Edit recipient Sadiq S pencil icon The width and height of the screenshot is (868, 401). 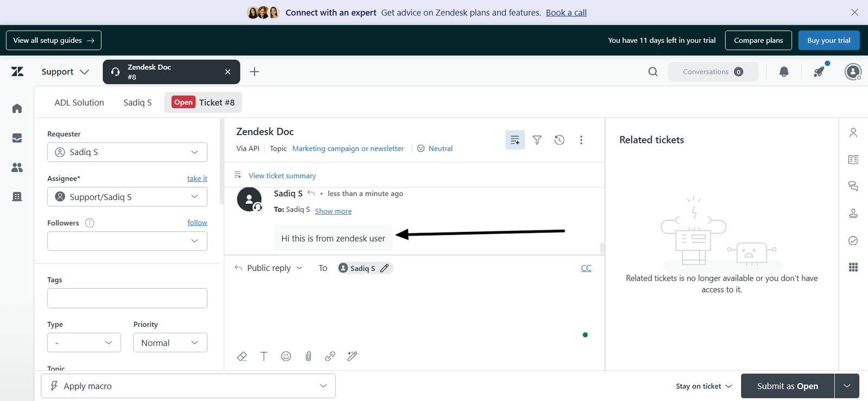pyautogui.click(x=385, y=268)
